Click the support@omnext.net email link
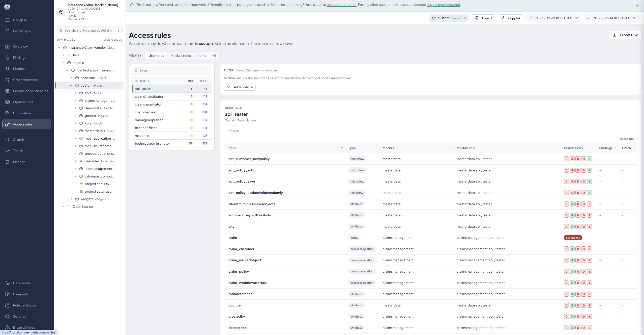The height and width of the screenshot is (335, 644). (443, 5)
